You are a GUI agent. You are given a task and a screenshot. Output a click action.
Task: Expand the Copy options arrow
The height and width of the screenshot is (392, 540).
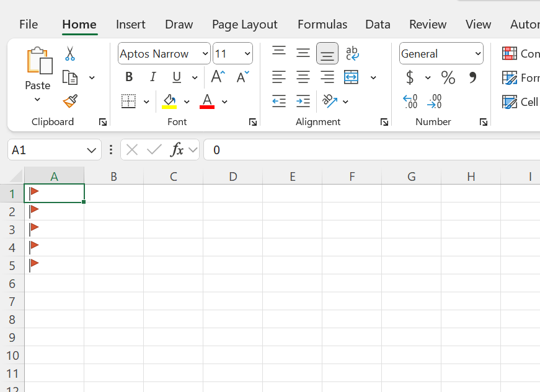(x=92, y=77)
